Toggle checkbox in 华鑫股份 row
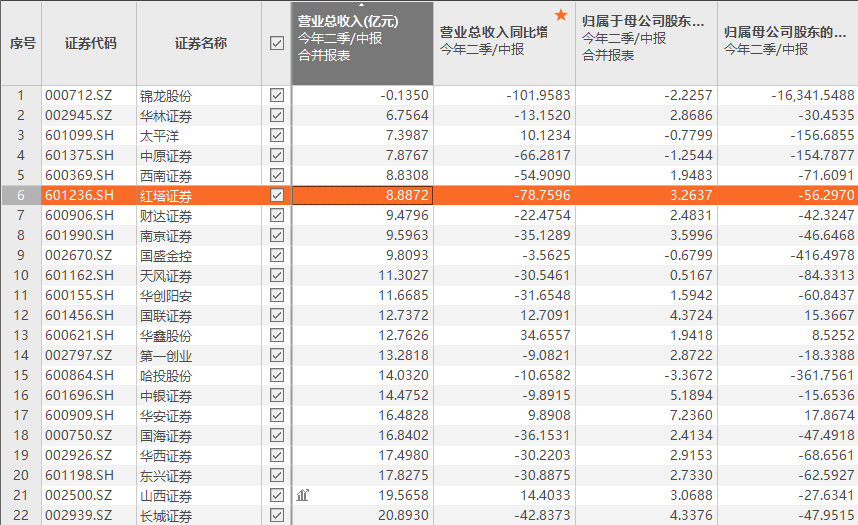Image resolution: width=858 pixels, height=525 pixels. click(277, 335)
